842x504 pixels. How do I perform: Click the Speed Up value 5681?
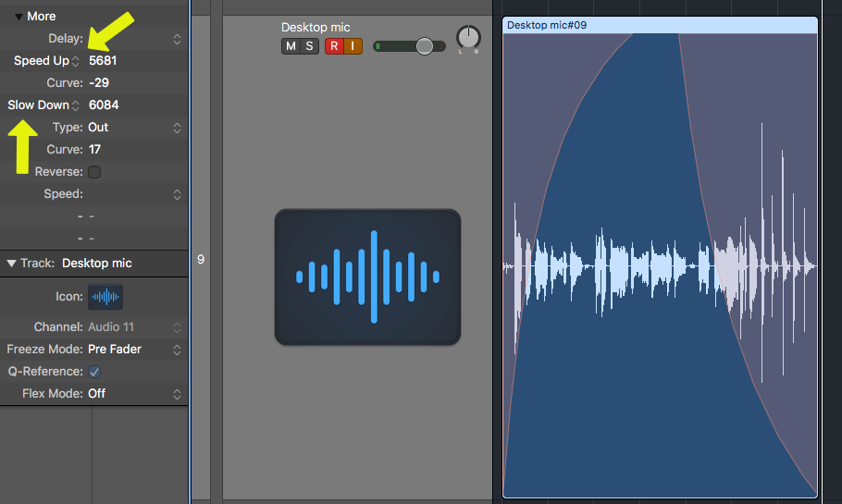click(103, 61)
